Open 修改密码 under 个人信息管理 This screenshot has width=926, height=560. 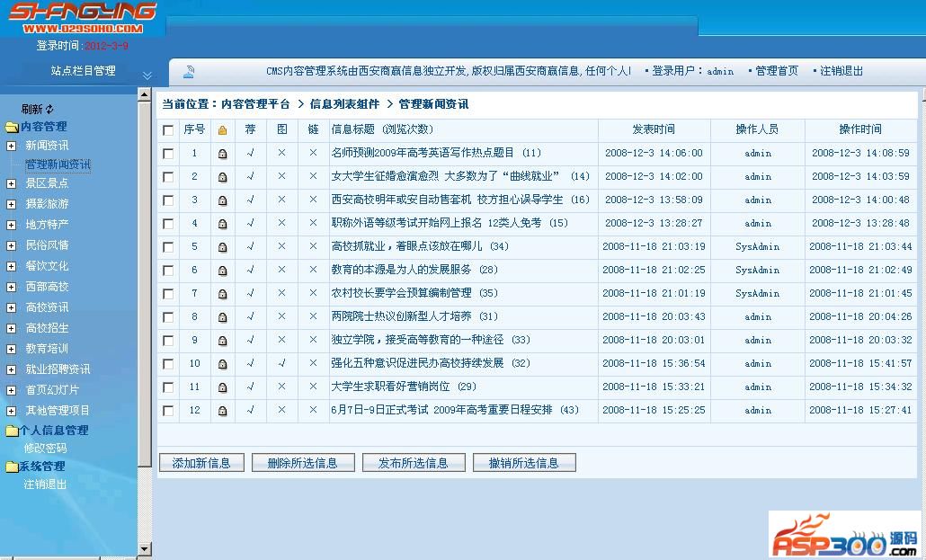[46, 448]
